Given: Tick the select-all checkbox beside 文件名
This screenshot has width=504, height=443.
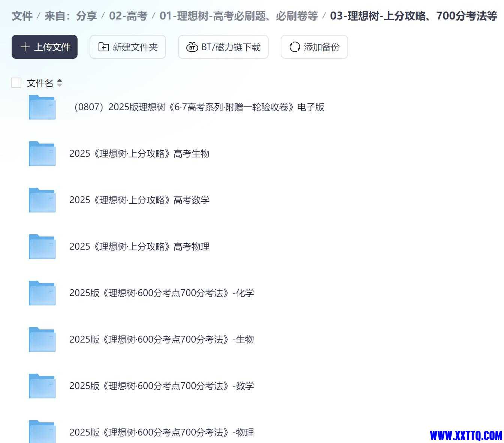Looking at the screenshot, I should [x=16, y=83].
